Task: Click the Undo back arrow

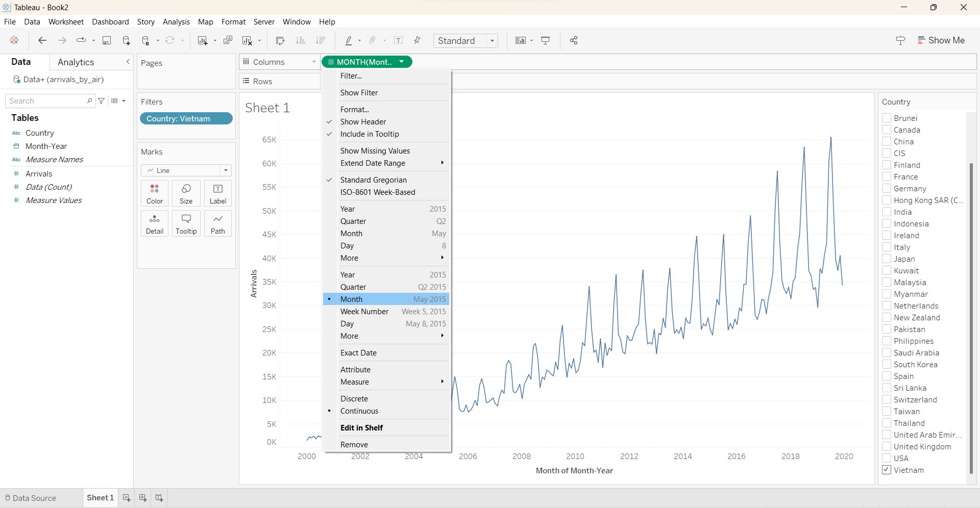Action: (x=42, y=41)
